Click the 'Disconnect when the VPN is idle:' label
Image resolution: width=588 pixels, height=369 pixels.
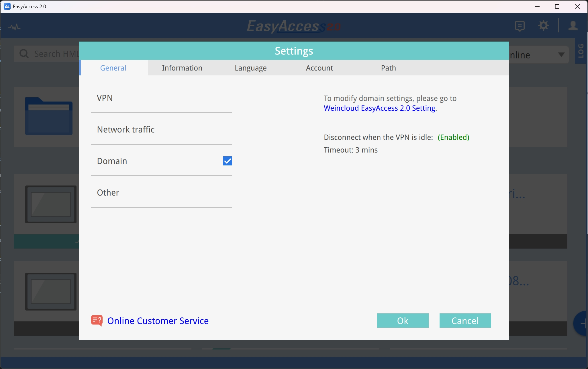[x=379, y=137]
